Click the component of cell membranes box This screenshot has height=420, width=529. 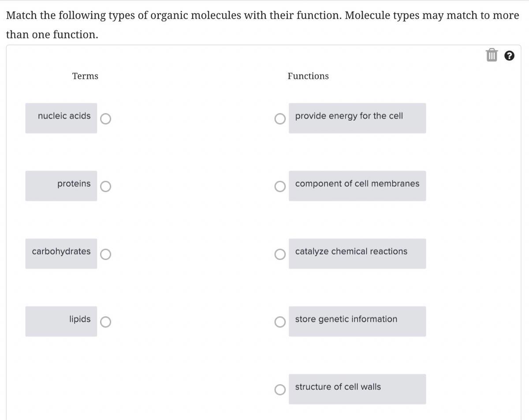(x=357, y=186)
